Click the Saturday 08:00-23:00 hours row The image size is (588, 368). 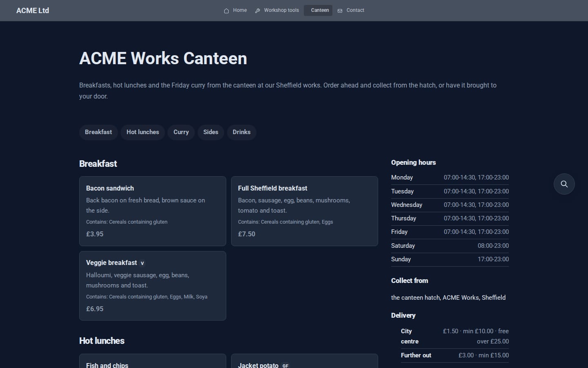450,246
